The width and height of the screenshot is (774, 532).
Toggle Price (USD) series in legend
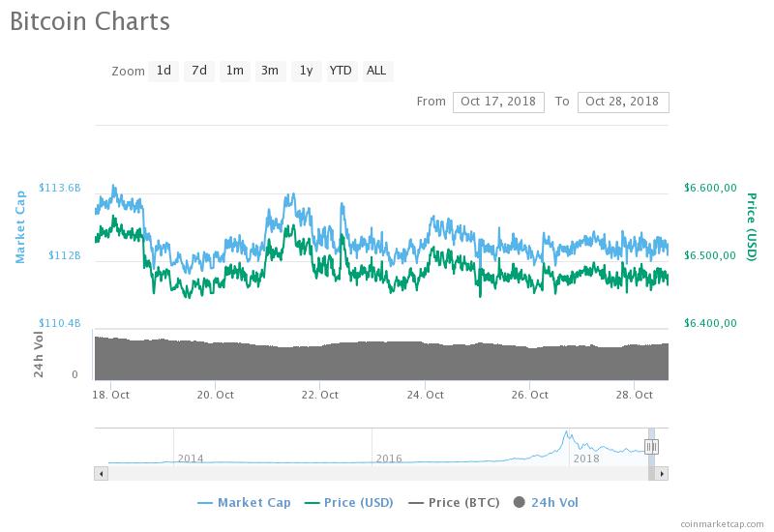coord(349,502)
